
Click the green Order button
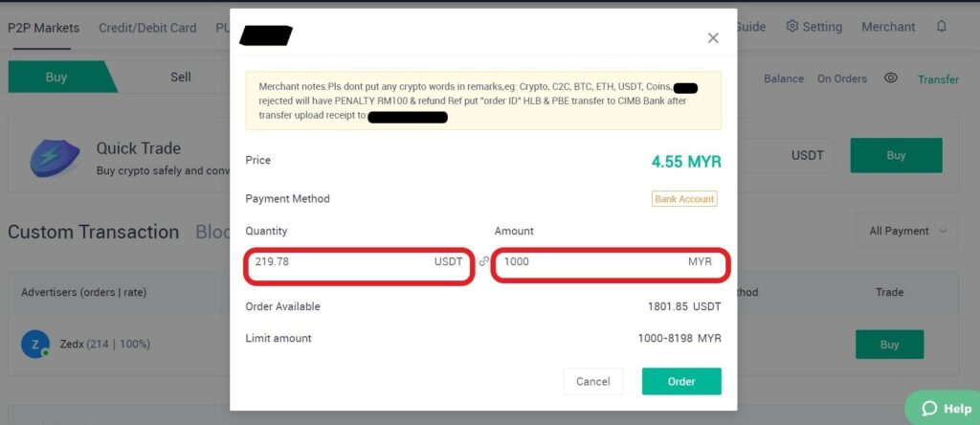(681, 381)
